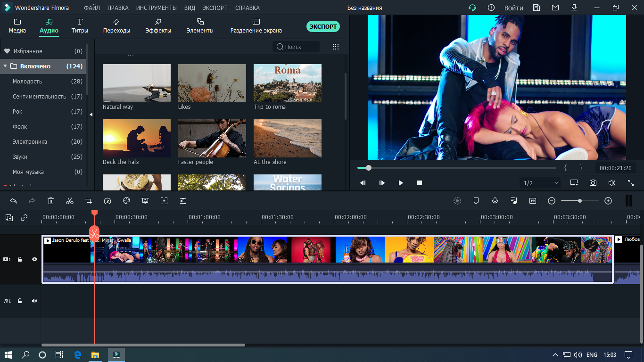Open the edit sliders adjust icon
The height and width of the screenshot is (362, 644).
pos(183,201)
